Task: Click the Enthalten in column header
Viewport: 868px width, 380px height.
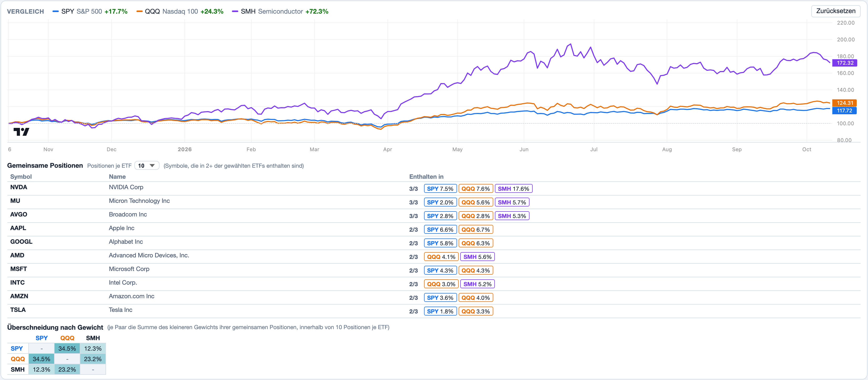Action: coord(426,177)
